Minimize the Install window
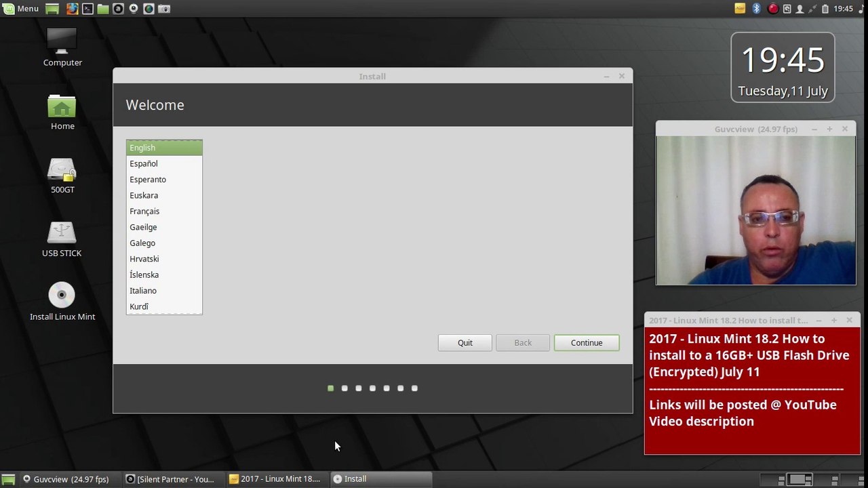 pyautogui.click(x=606, y=77)
